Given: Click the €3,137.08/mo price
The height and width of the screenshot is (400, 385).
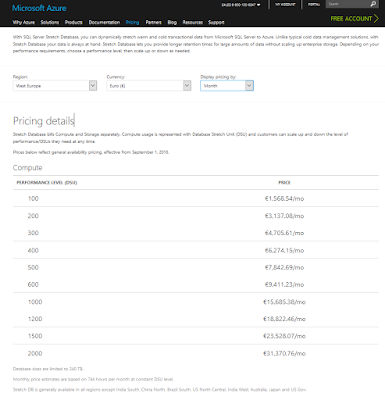Looking at the screenshot, I should (x=284, y=216).
